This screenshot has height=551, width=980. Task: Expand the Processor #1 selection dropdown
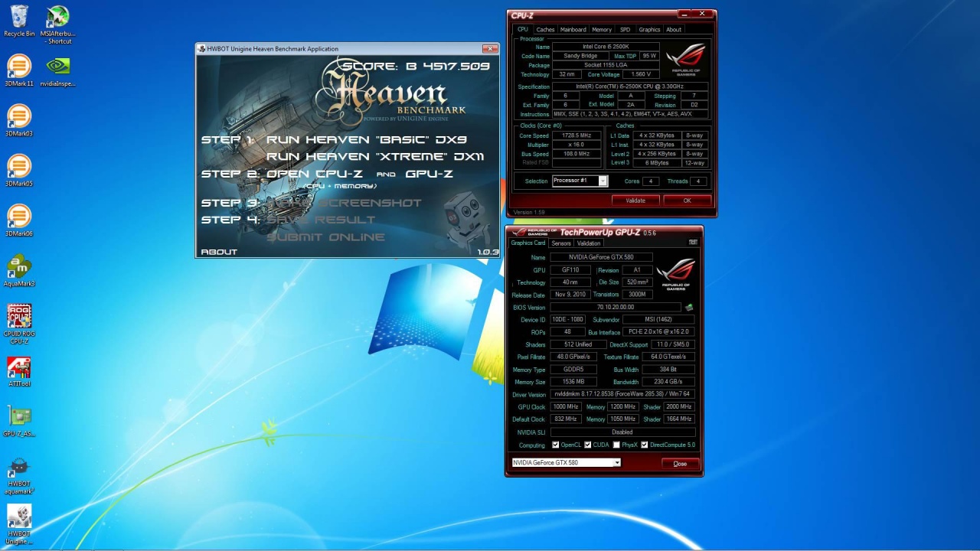pyautogui.click(x=603, y=181)
